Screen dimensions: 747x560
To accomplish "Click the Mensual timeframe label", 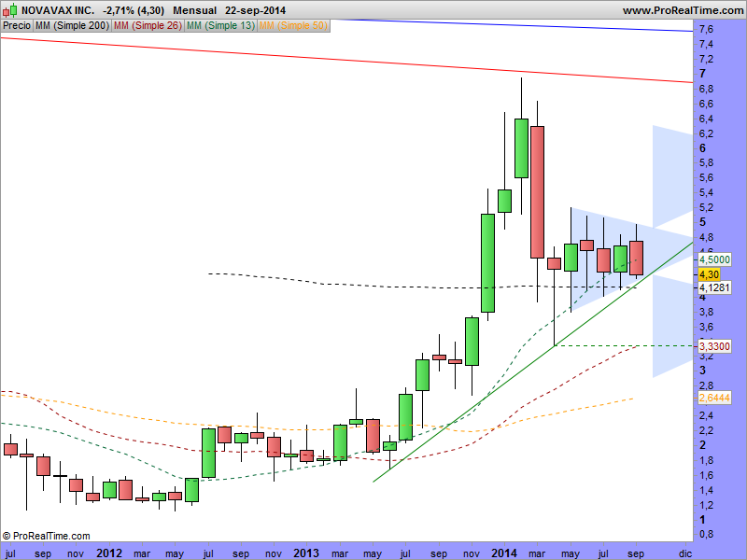I will tap(194, 10).
